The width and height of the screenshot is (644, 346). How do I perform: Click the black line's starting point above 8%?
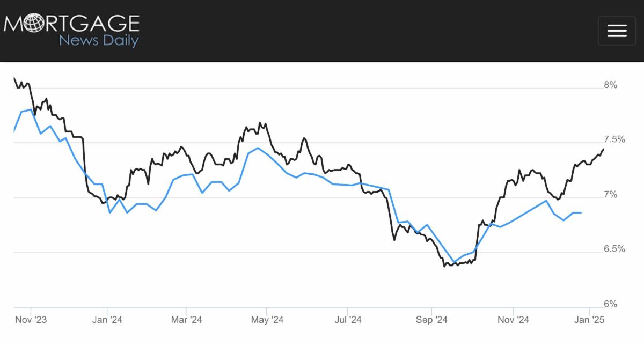[14, 78]
